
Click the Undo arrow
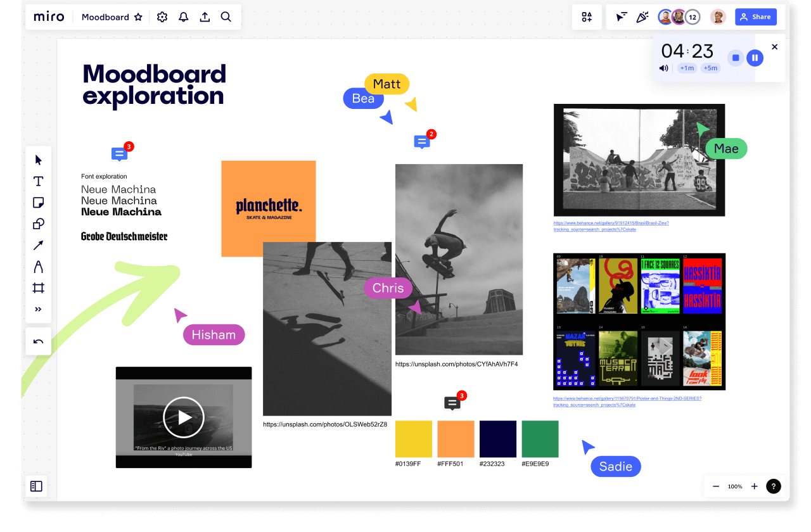click(38, 341)
